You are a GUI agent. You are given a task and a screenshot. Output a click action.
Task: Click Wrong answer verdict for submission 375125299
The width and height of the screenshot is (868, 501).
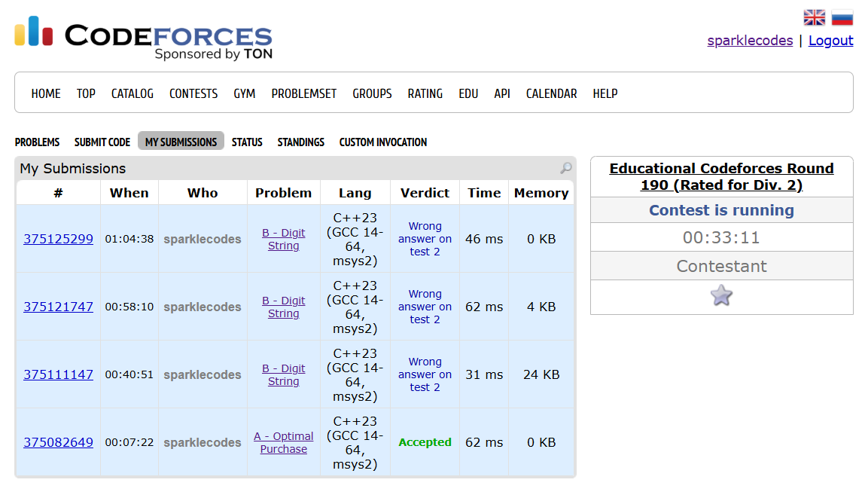coord(425,239)
